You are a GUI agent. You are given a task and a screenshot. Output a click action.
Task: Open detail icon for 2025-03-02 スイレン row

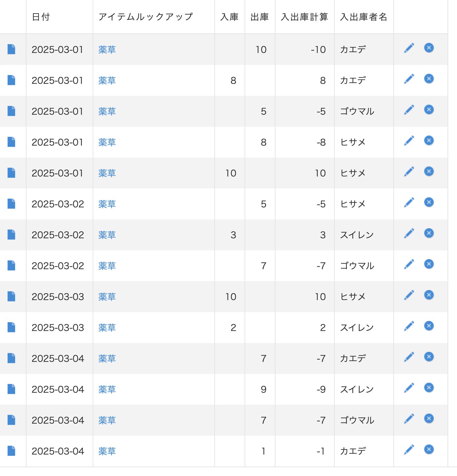pyautogui.click(x=11, y=235)
